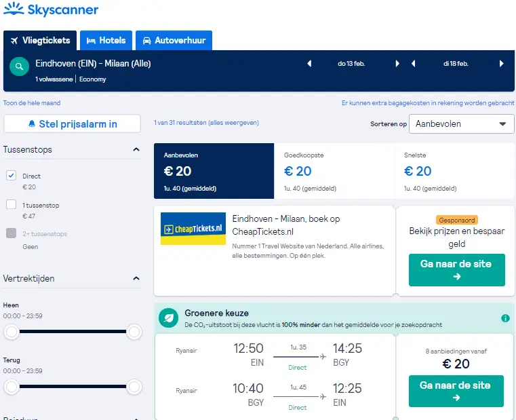Advance departure date past do 13 feb.

tap(397, 64)
